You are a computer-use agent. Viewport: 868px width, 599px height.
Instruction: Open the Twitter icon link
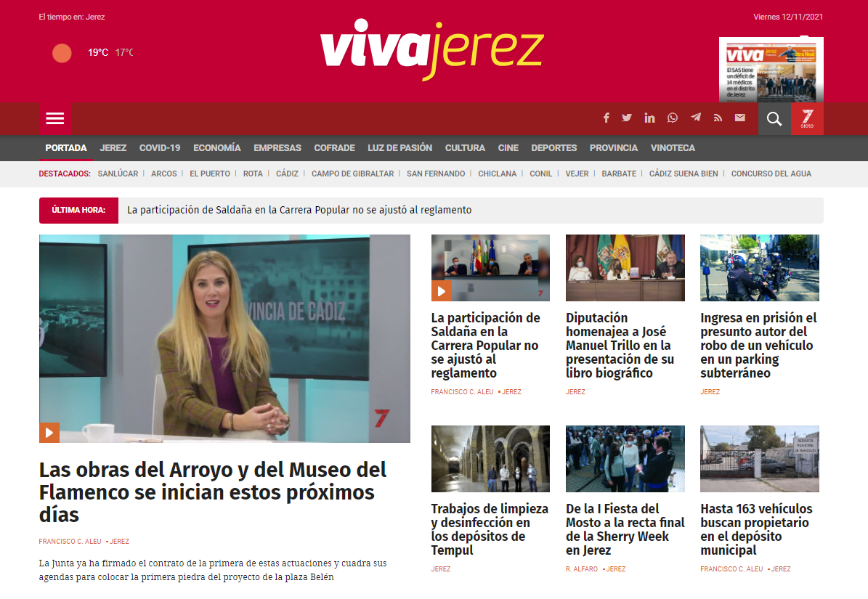[627, 118]
